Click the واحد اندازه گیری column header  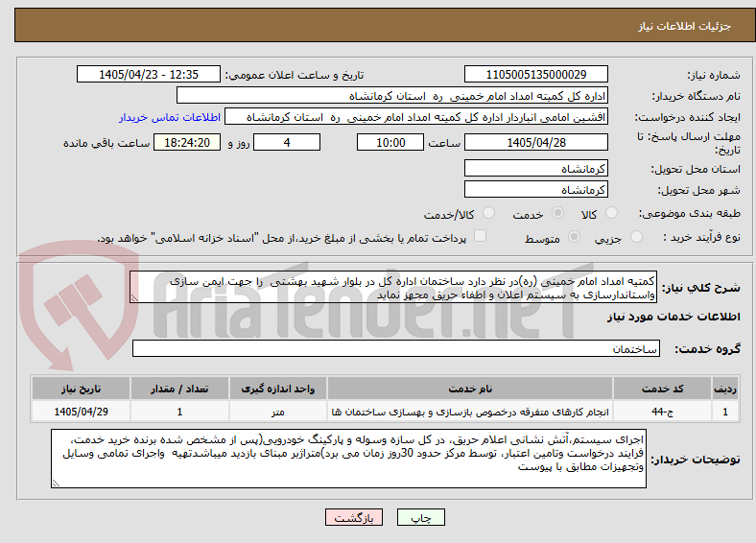point(277,389)
